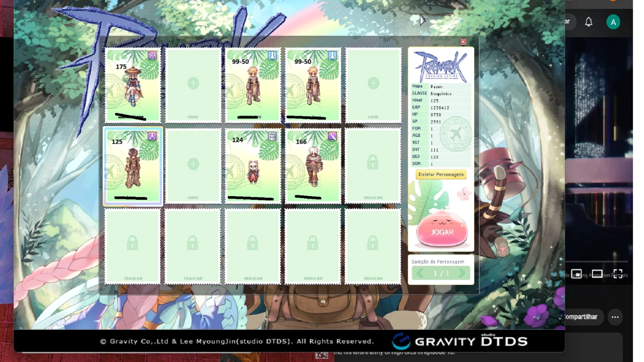Create a character in the empty slot above the locked second-row slot
Image resolution: width=644 pixels, height=362 pixels.
tap(373, 85)
